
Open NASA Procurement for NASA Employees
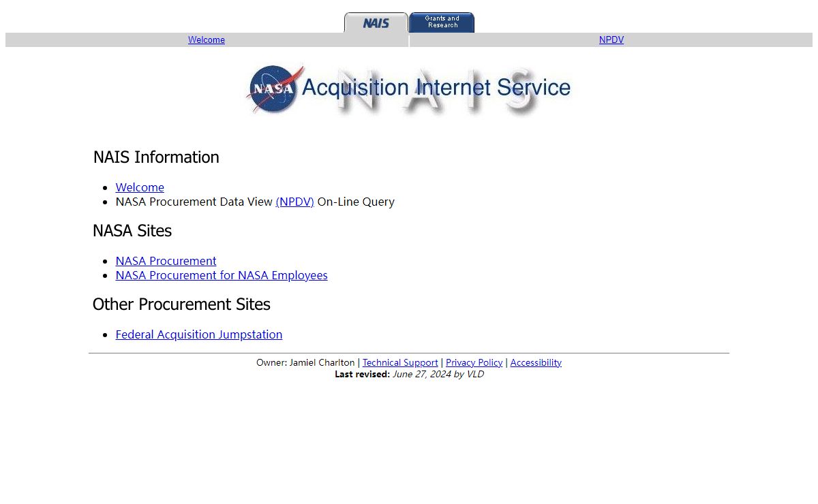pos(222,275)
